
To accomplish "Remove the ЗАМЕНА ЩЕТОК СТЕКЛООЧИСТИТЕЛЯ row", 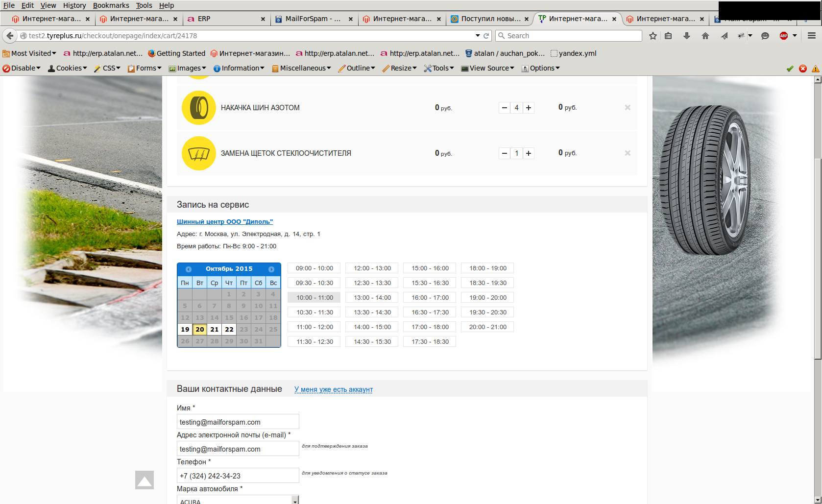I will click(x=628, y=153).
